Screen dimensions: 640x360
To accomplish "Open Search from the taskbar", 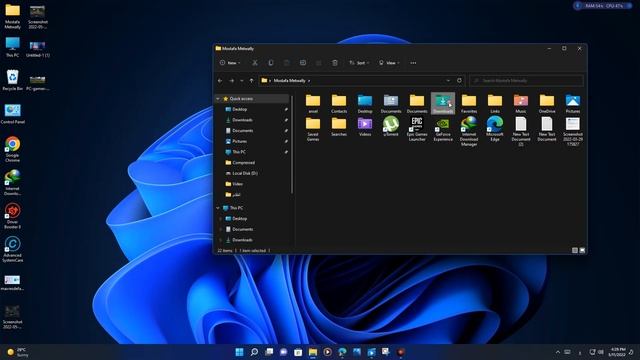I will (254, 352).
